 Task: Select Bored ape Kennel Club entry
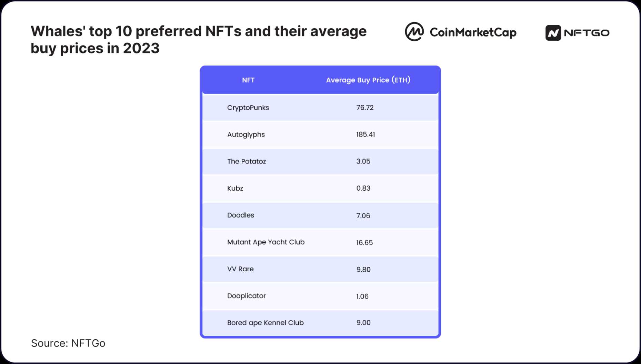[x=265, y=323]
